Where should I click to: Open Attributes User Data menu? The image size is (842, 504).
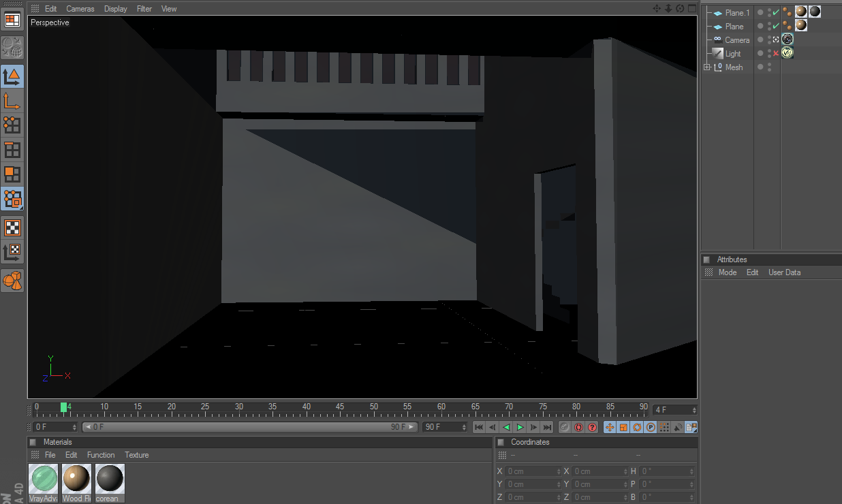click(785, 272)
